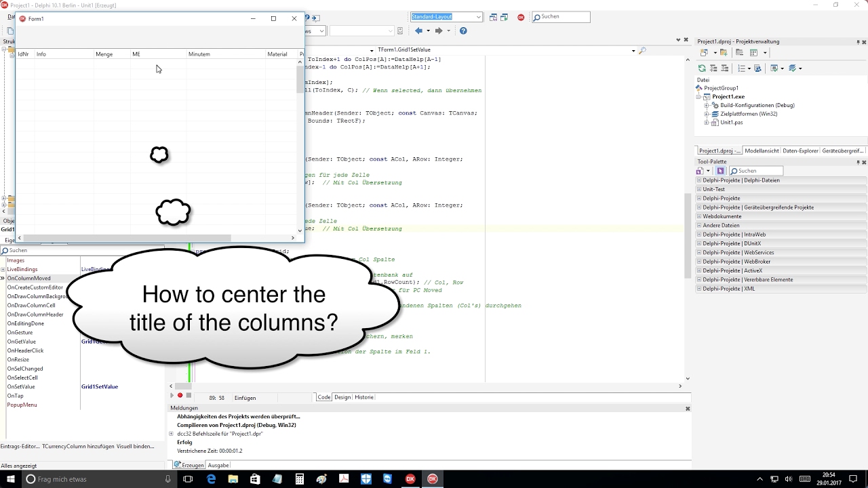Viewport: 868px width, 488px height.
Task: Click the forward navigation arrow in toolbar
Action: click(x=439, y=30)
